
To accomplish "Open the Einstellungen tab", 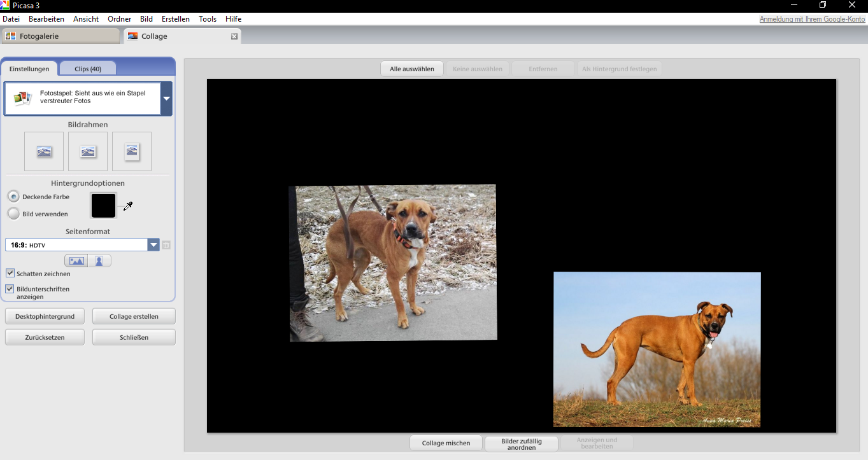I will [29, 69].
